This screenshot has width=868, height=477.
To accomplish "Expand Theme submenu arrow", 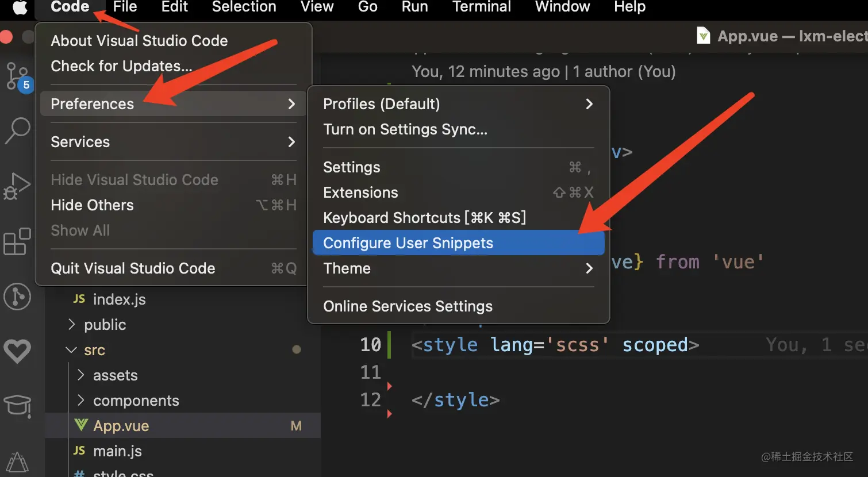I will (589, 268).
